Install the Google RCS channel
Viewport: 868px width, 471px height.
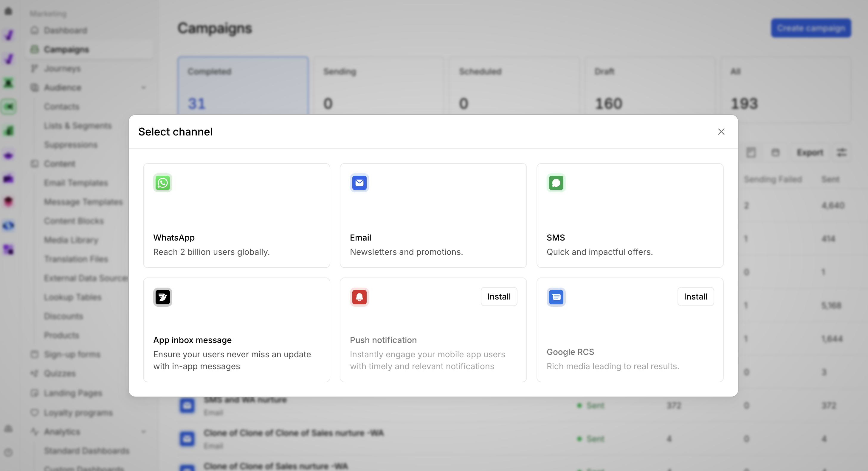coord(695,297)
